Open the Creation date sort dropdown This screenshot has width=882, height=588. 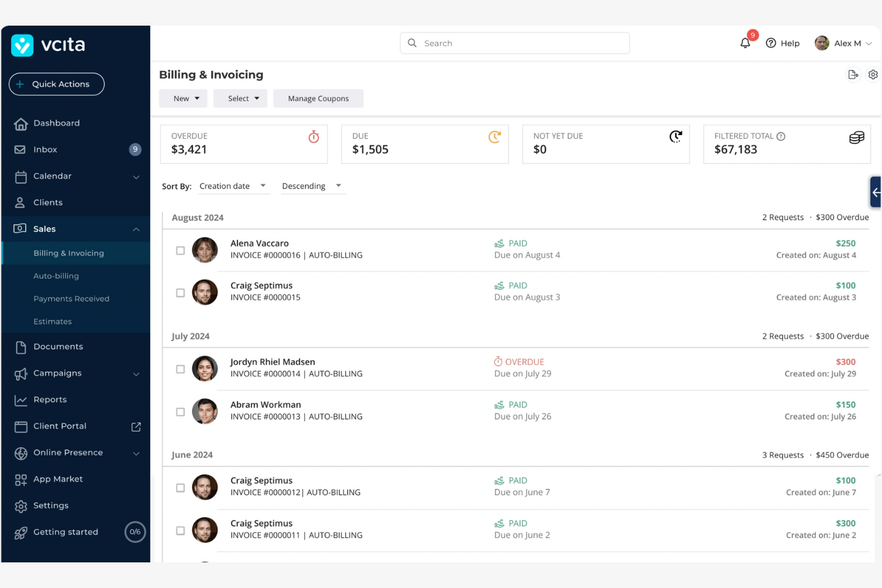pos(234,186)
